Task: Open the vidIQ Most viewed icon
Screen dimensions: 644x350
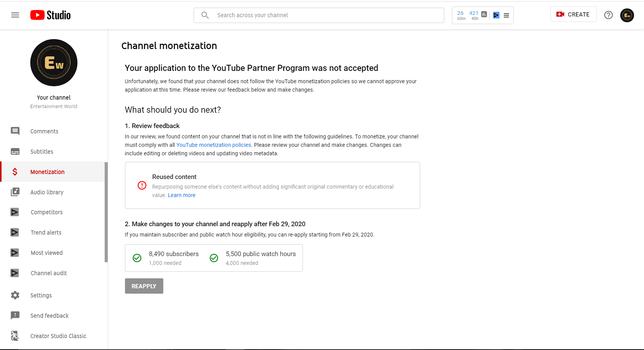Action: 15,253
